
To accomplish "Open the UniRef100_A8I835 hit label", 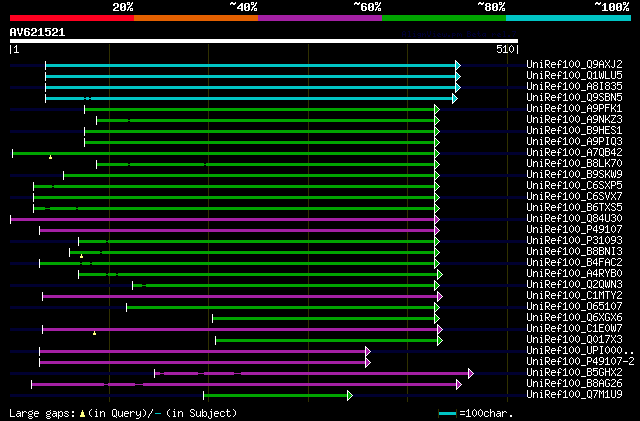I will (574, 86).
